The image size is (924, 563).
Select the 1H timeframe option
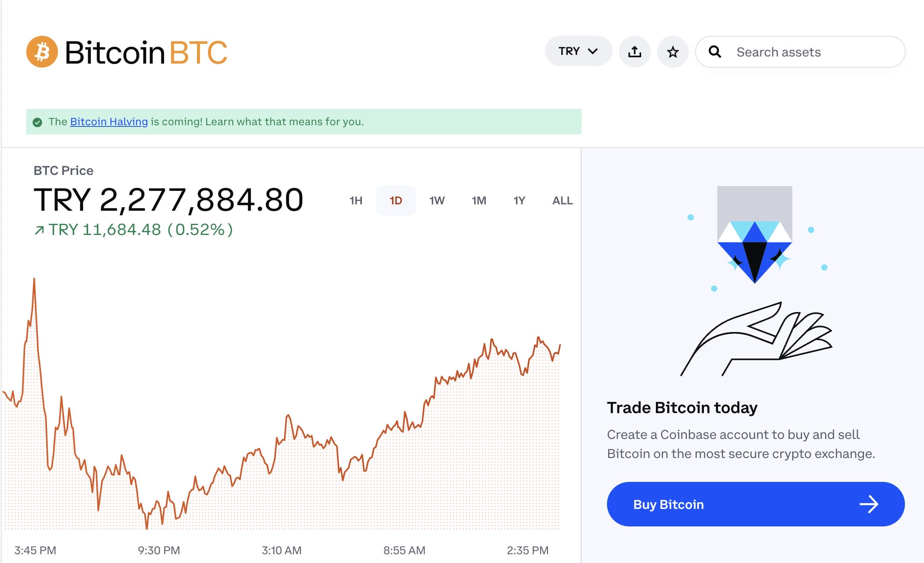click(x=356, y=201)
